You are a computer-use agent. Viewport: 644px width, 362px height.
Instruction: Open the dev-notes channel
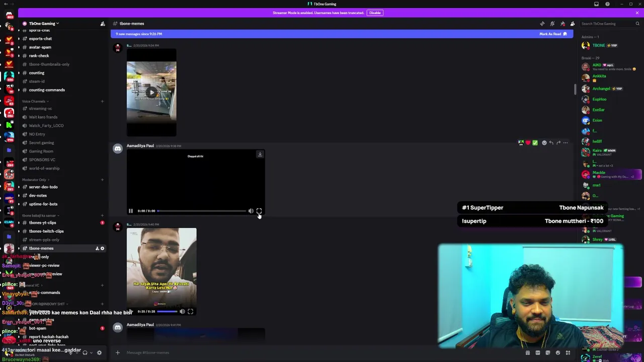coord(38,196)
